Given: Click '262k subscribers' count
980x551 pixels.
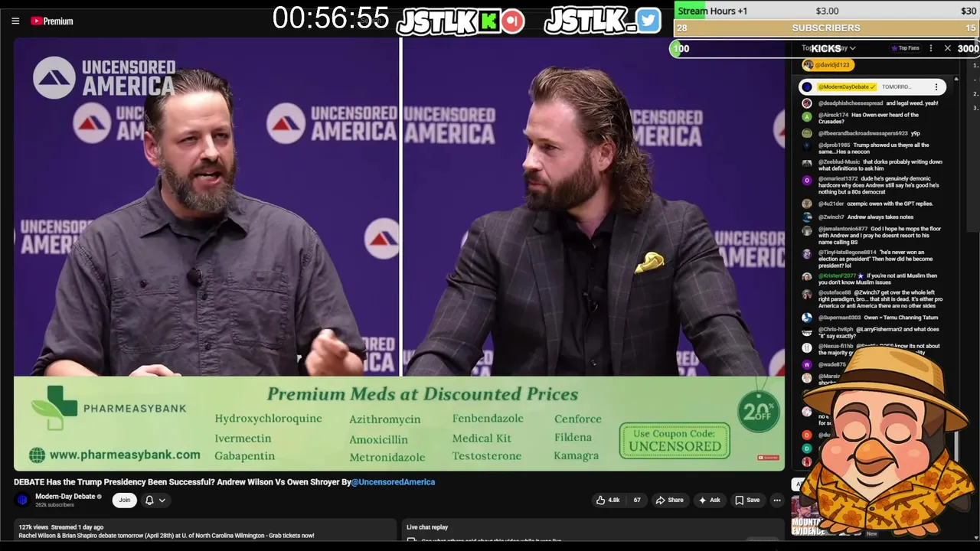Looking at the screenshot, I should 54,505.
